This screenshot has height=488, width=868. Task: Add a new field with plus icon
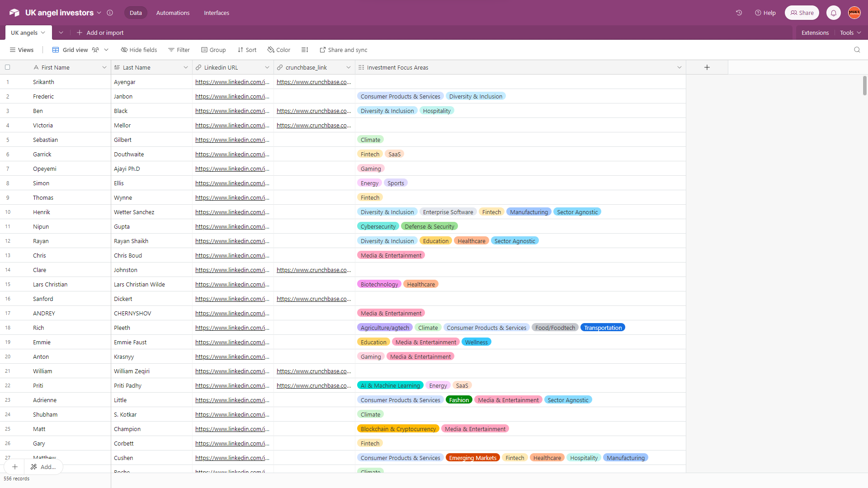tap(707, 67)
